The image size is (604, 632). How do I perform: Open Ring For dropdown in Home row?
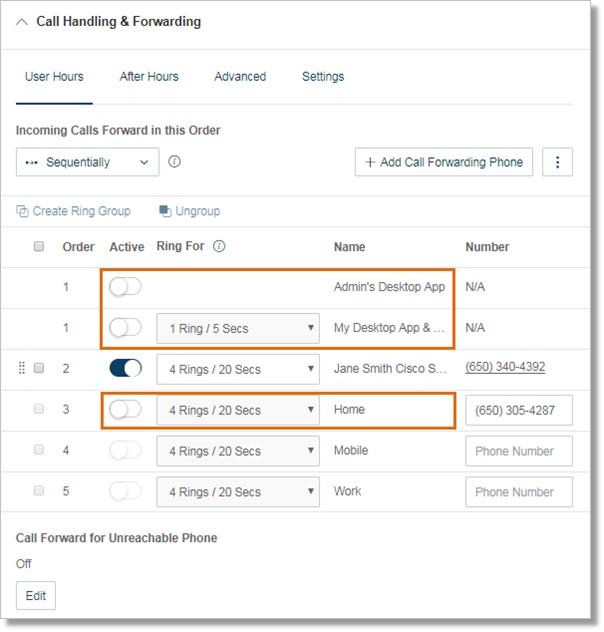238,410
